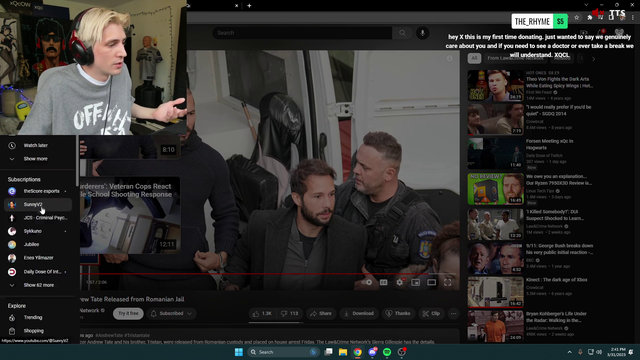Open Veteran Cops React suggested video
Screen dimensions: 640x360
(x=130, y=215)
